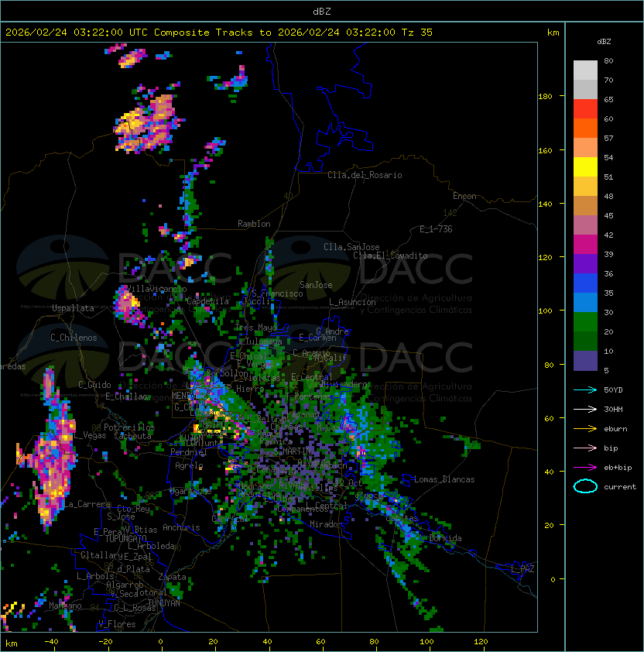Image resolution: width=644 pixels, height=652 pixels.
Task: Select the yellow eburn arrow legend icon
Action: click(585, 429)
